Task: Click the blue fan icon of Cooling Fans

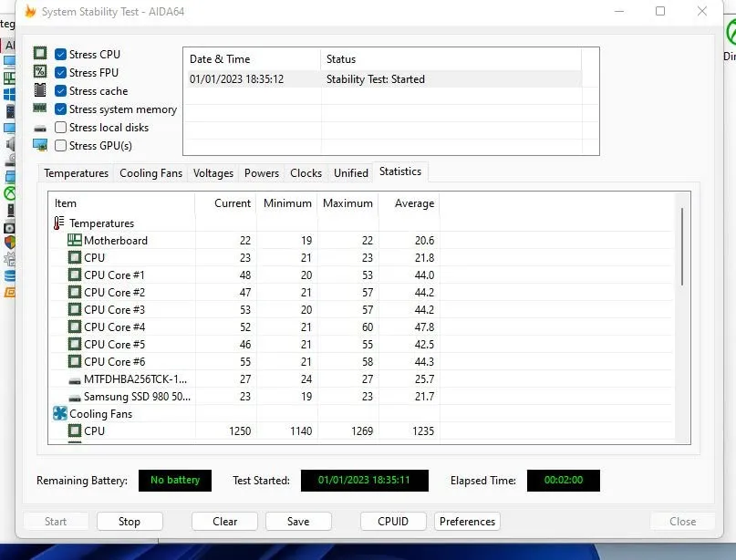Action: click(x=60, y=413)
